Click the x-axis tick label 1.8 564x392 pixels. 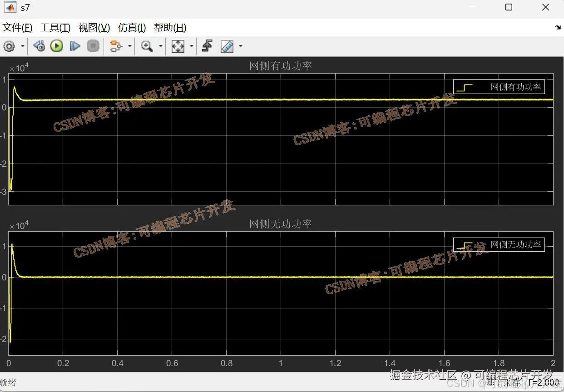[499, 363]
